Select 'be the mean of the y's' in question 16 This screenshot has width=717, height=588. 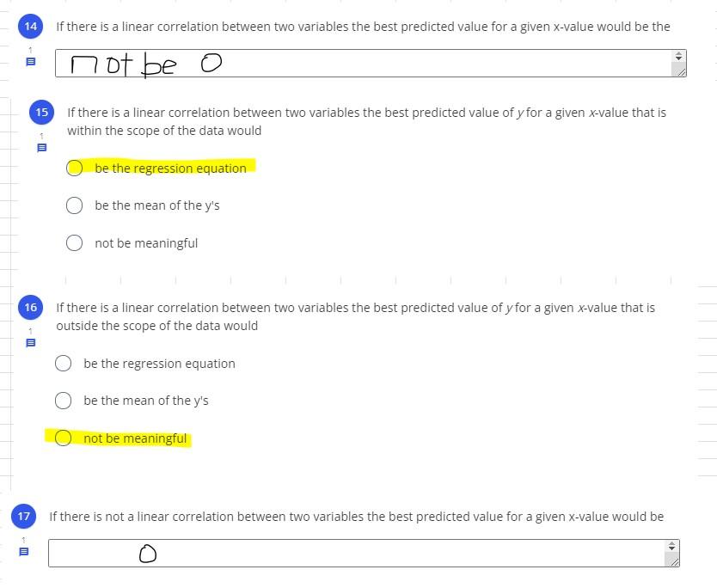pyautogui.click(x=63, y=401)
